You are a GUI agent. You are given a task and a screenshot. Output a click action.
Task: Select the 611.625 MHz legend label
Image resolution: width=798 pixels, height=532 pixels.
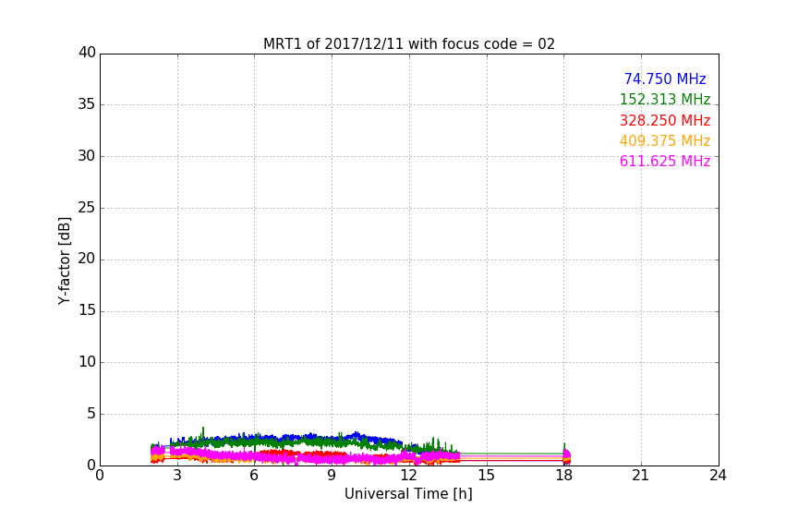click(665, 162)
